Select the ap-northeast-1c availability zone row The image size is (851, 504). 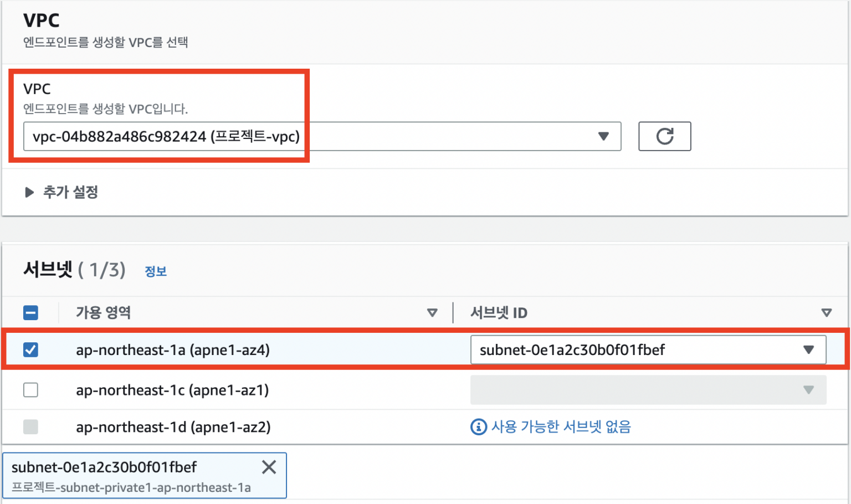coord(172,389)
